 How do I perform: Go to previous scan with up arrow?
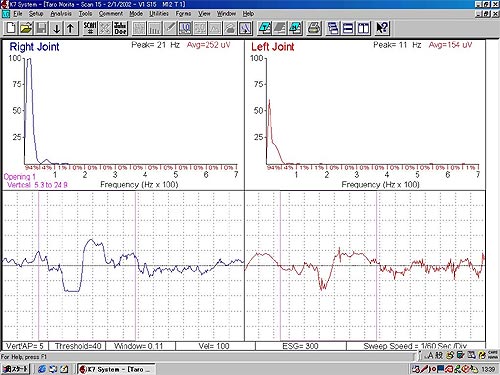[x=71, y=28]
